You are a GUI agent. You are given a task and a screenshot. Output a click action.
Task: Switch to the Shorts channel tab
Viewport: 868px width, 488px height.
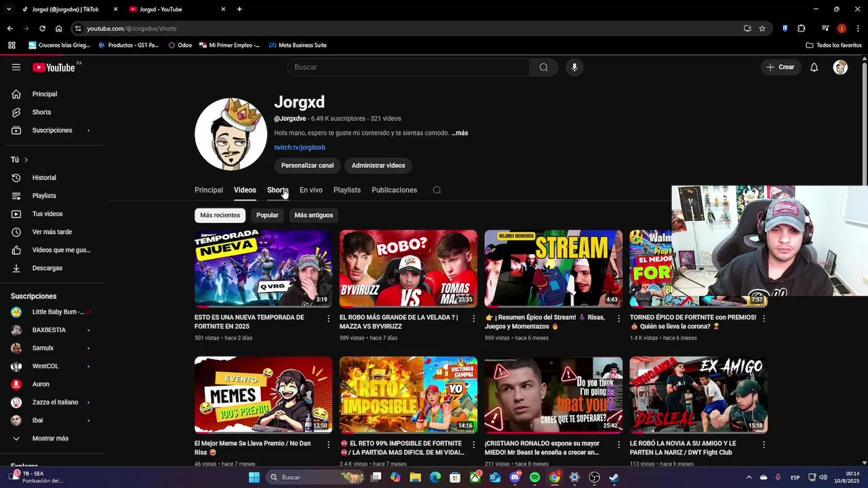coord(277,190)
